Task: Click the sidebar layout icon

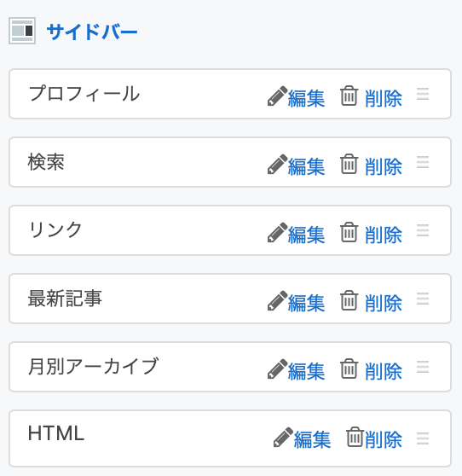Action: click(x=22, y=31)
